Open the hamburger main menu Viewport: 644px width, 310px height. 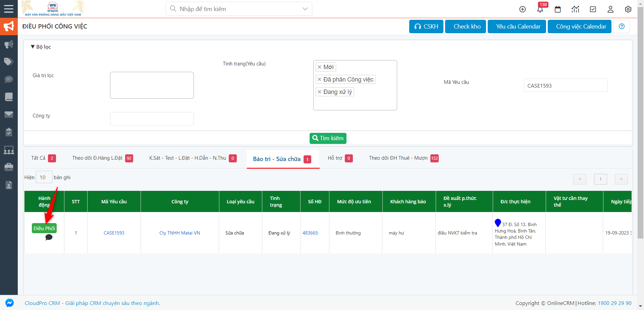click(9, 9)
